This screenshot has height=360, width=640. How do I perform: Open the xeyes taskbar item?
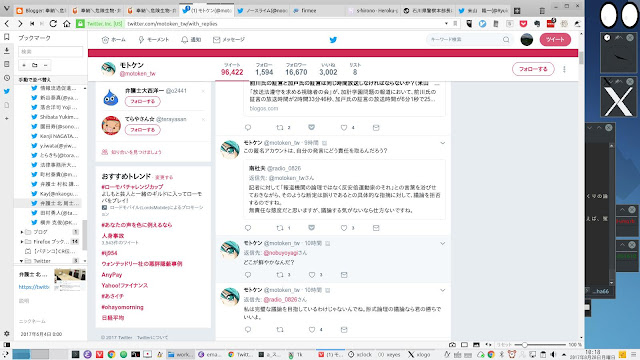[389, 355]
